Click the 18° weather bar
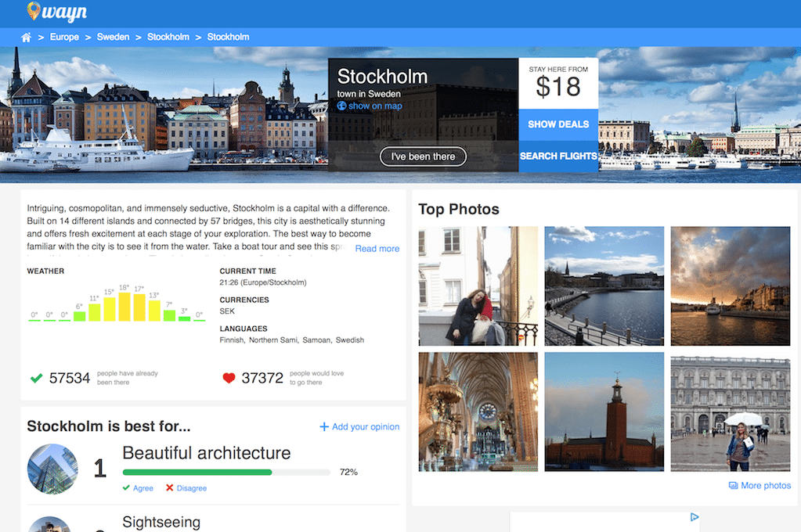The height and width of the screenshot is (532, 801). [124, 307]
